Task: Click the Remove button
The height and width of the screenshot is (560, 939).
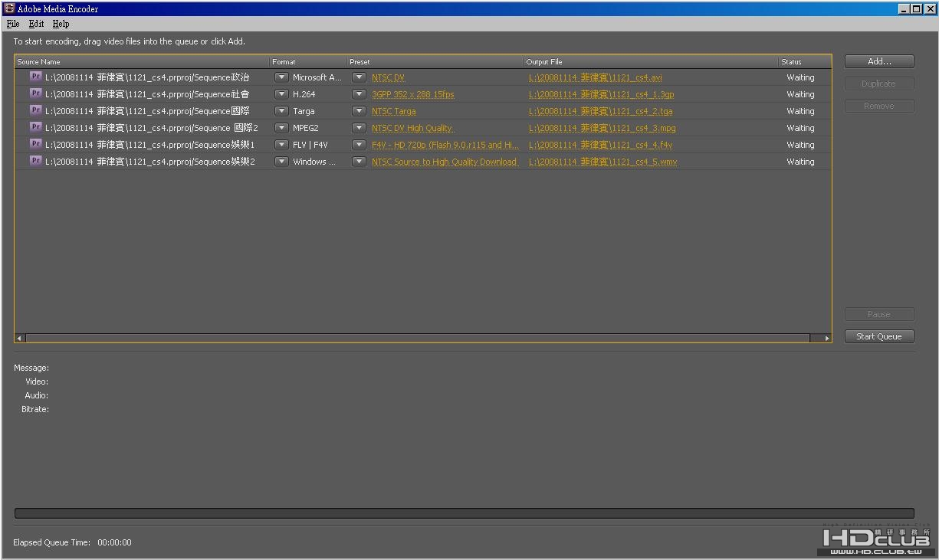Action: 879,106
